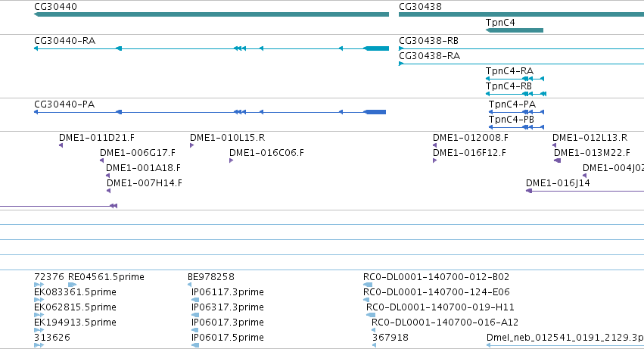Click the DME1-010L15.R label
Image resolution: width=644 pixels, height=349 pixels.
pos(227,138)
